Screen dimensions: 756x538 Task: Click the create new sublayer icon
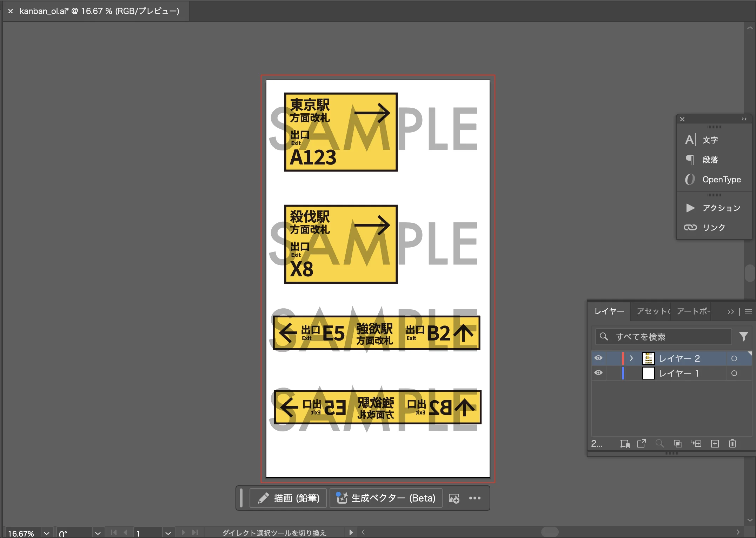coord(696,444)
